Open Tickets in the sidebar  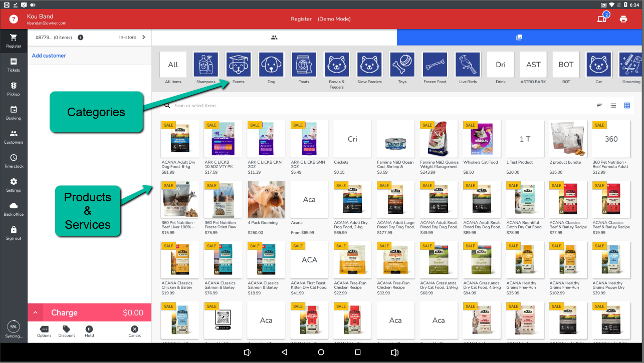coord(14,65)
